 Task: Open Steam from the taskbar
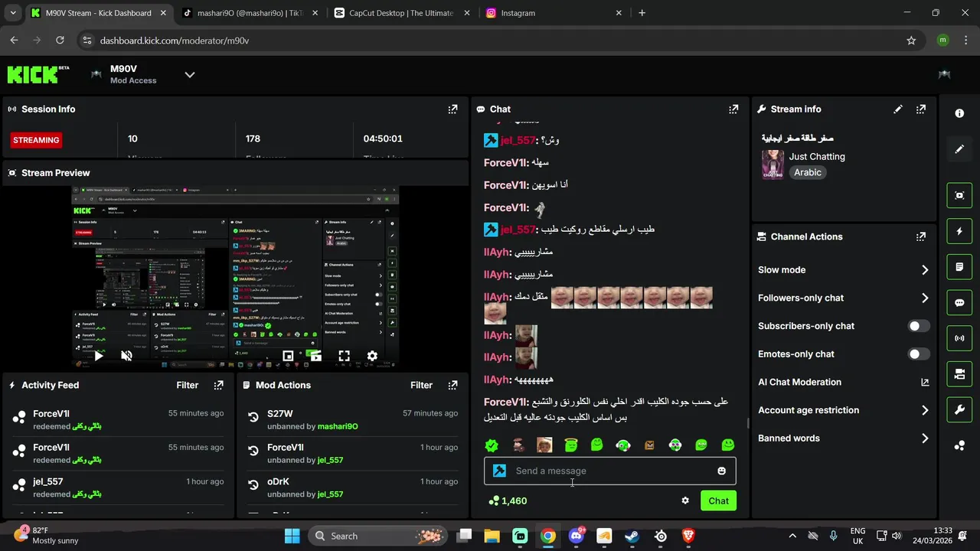click(x=632, y=536)
